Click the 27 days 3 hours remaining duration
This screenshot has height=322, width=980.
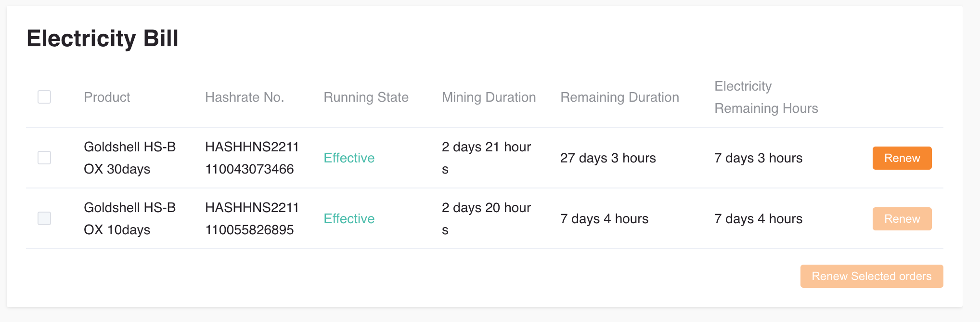coord(608,158)
